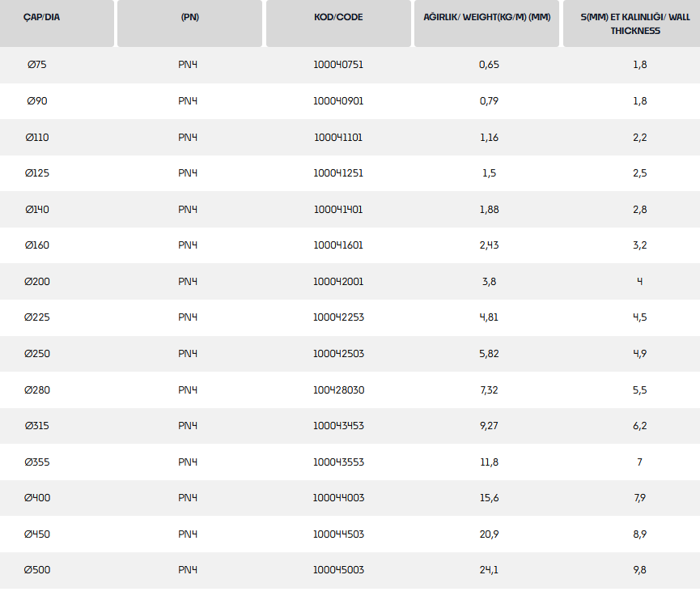
Task: Click the ÇAP/DIA column header
Action: (41, 17)
